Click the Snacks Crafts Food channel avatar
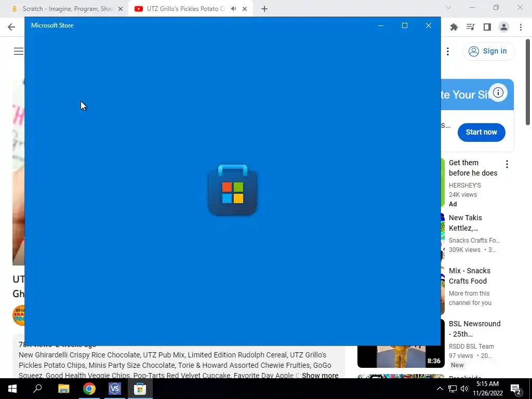Screen dimensions: 532x399 pyautogui.click(x=19, y=315)
